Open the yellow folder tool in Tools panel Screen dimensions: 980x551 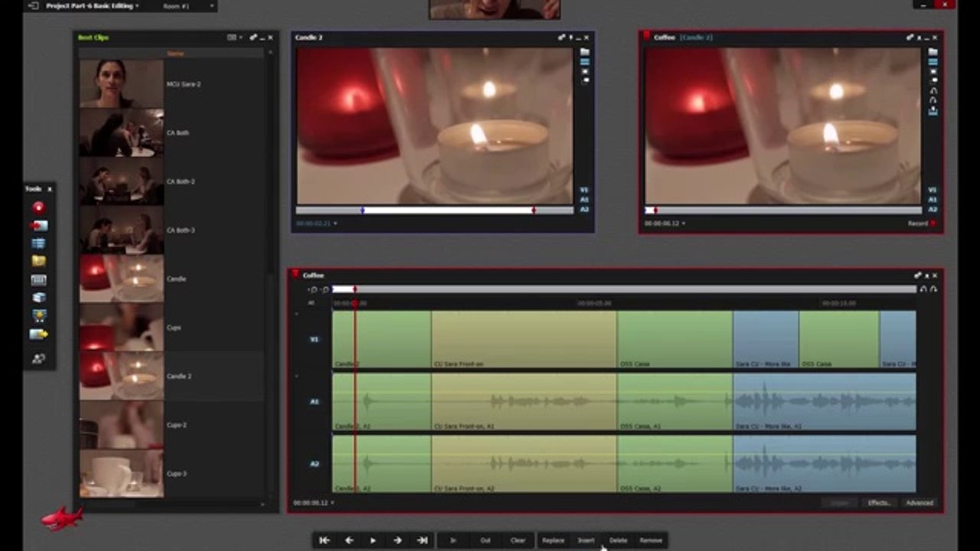click(38, 262)
